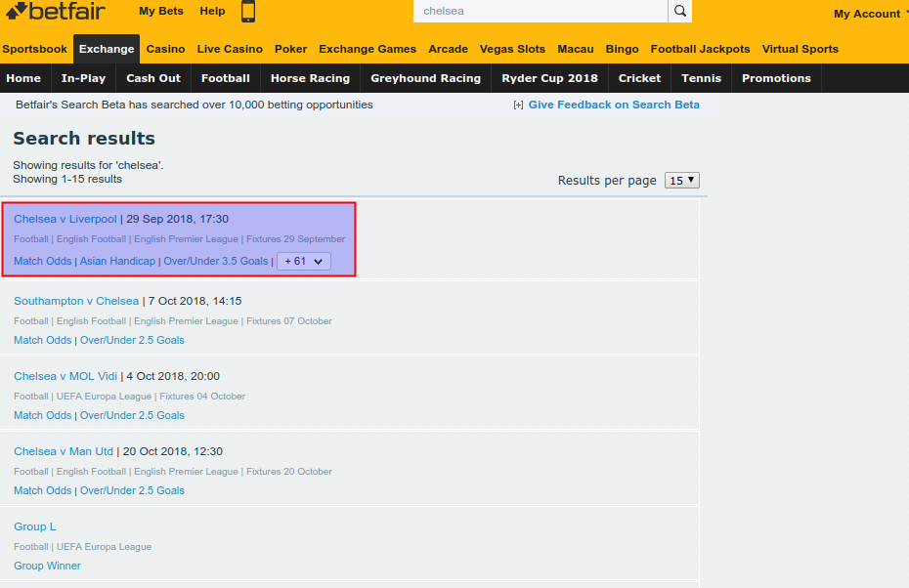Open Greyhound Racing
Screen dimensions: 909x588
(426, 78)
